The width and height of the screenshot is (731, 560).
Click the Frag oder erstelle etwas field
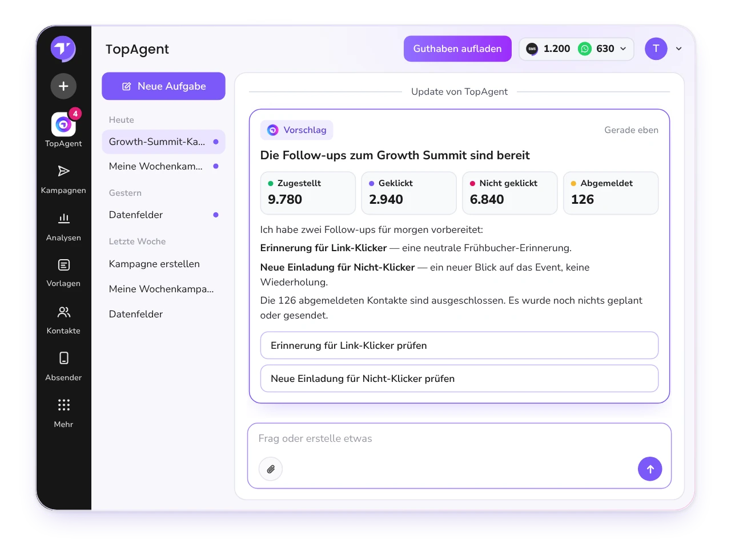[459, 438]
